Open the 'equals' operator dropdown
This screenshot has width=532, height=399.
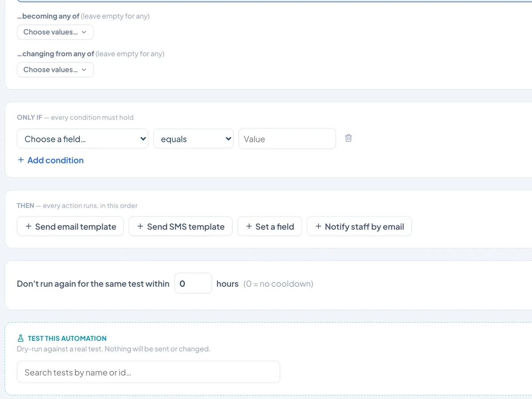click(193, 139)
